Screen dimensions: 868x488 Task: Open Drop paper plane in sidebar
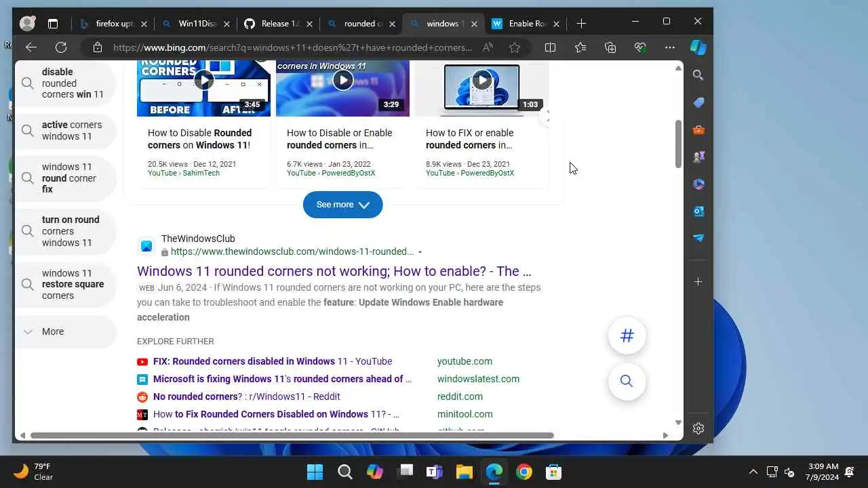[698, 238]
